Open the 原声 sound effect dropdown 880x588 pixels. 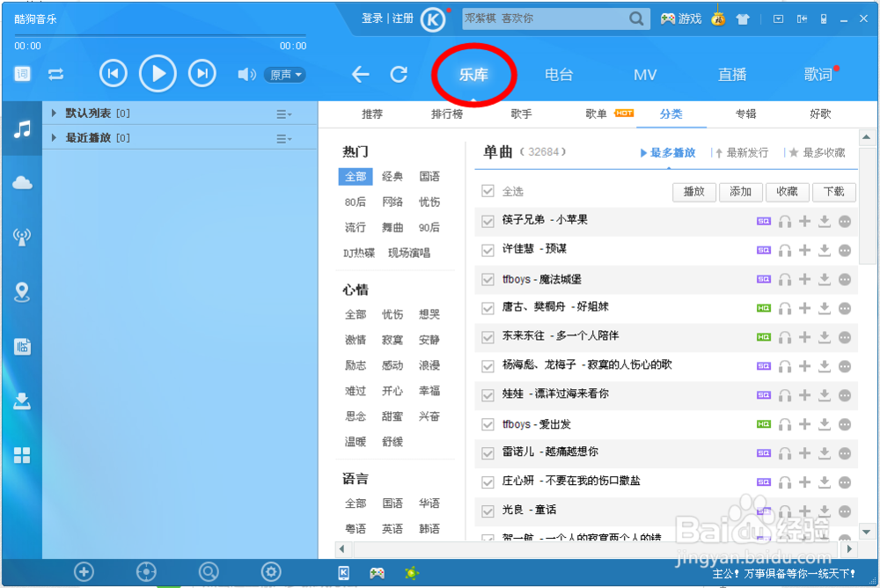click(x=286, y=75)
